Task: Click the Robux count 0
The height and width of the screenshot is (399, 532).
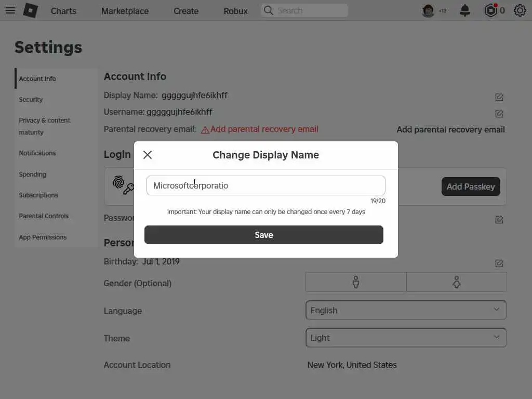Action: 502,11
